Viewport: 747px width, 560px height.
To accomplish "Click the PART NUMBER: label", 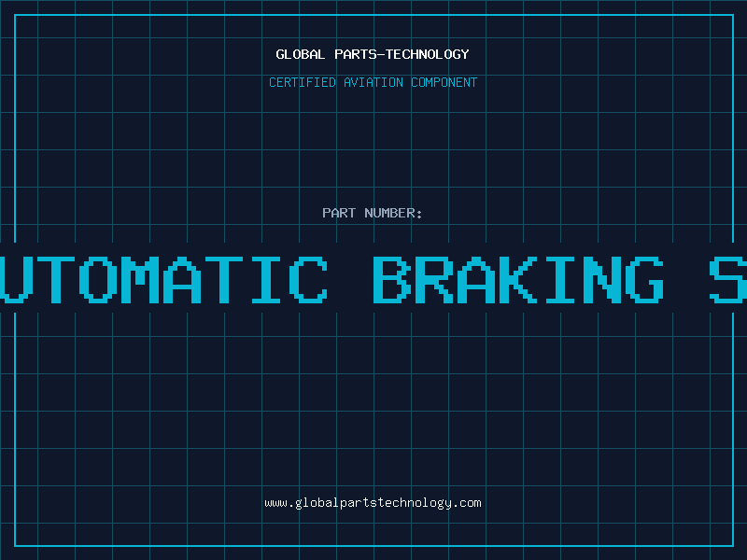I will 372,213.
